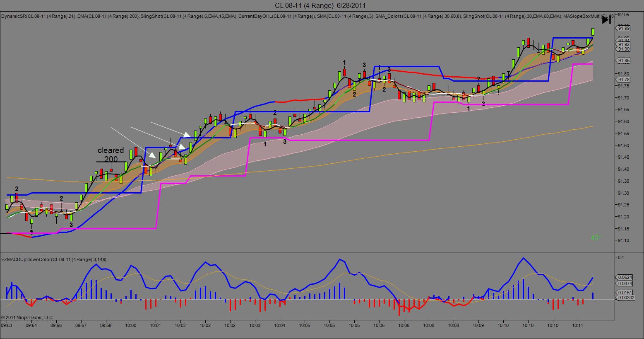This screenshot has width=644, height=339.
Task: Click the 0.00332 MACD value marker
Action: (x=625, y=298)
